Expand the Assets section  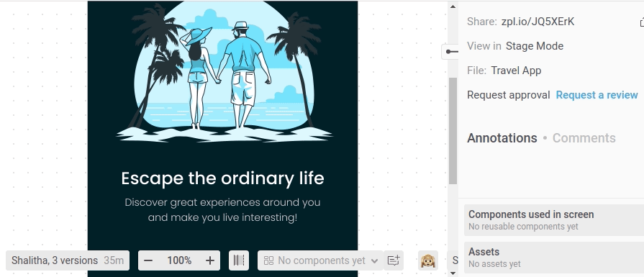pyautogui.click(x=554, y=258)
